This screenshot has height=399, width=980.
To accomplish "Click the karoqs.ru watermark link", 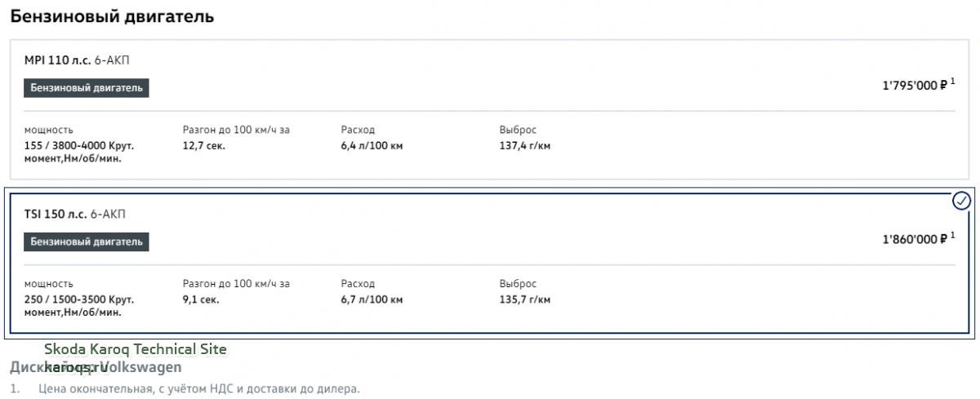I will [x=76, y=367].
